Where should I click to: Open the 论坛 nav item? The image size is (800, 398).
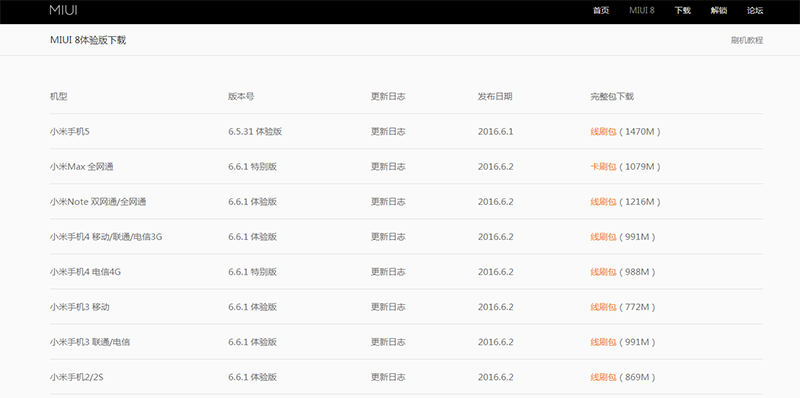(755, 10)
